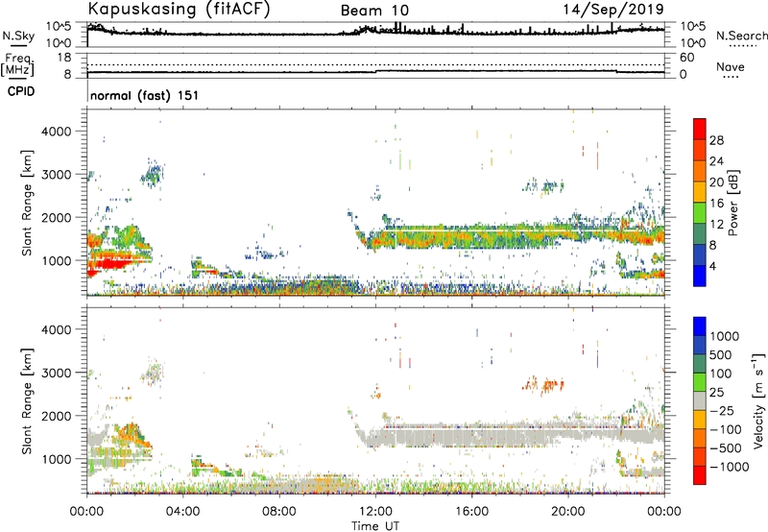Click the 04:00 time axis tick
This screenshot has width=768, height=532.
183,512
